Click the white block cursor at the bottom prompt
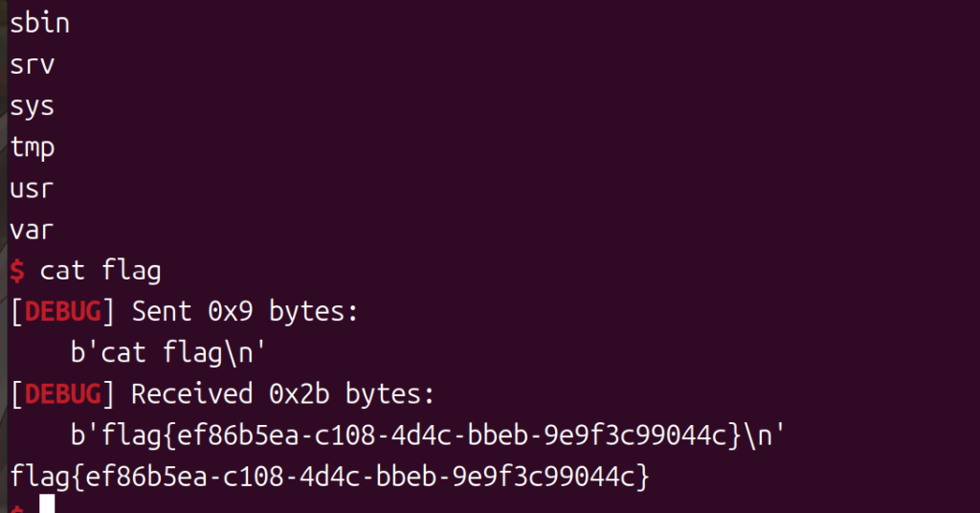The width and height of the screenshot is (980, 513). (47, 506)
